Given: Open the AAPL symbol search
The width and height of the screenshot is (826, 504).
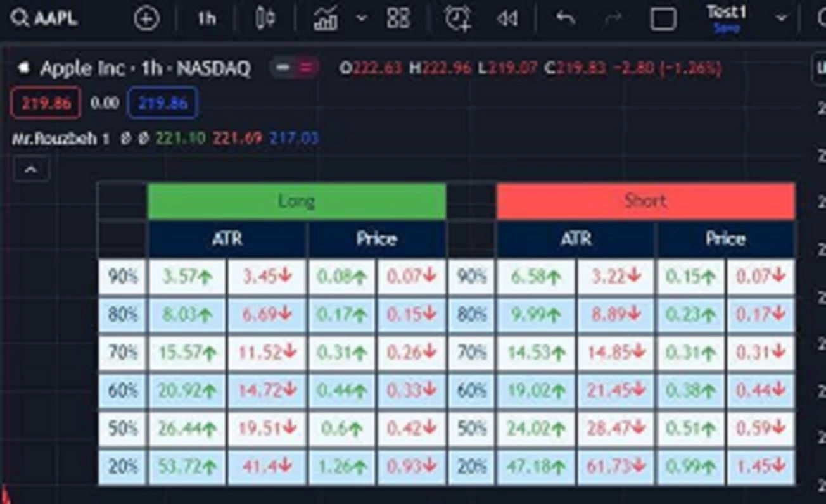Looking at the screenshot, I should click(44, 18).
